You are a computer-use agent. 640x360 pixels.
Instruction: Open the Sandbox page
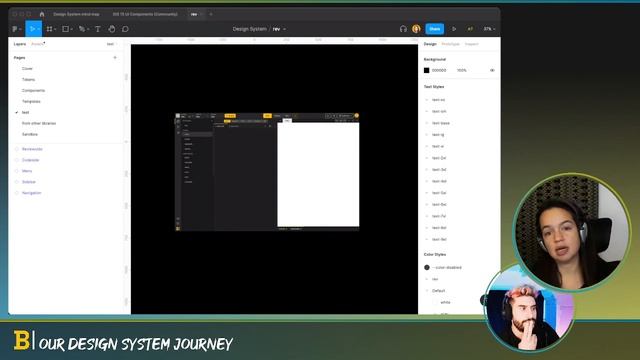coord(30,134)
